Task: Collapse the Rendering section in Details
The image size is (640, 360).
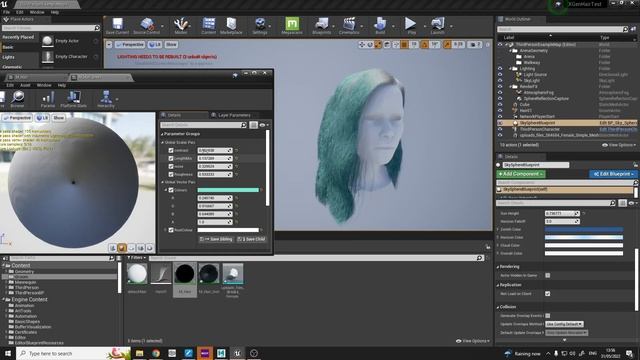Action: [x=498, y=267]
